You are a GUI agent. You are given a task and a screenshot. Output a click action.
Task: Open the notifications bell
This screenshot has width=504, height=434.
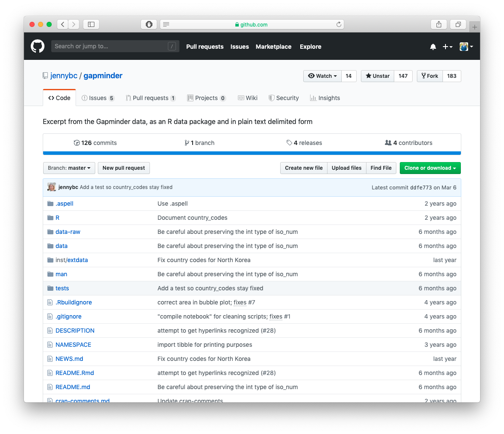pyautogui.click(x=433, y=47)
